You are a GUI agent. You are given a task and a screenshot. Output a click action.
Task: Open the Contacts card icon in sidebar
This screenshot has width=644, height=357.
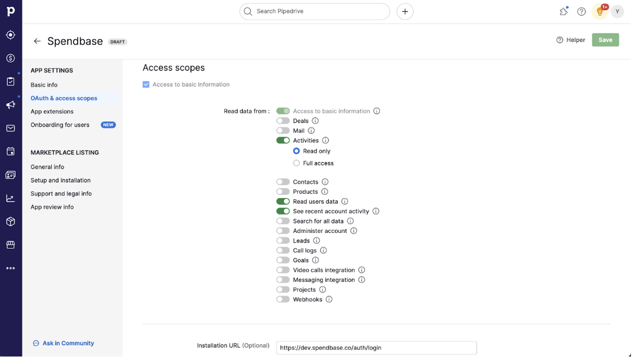[x=11, y=175]
